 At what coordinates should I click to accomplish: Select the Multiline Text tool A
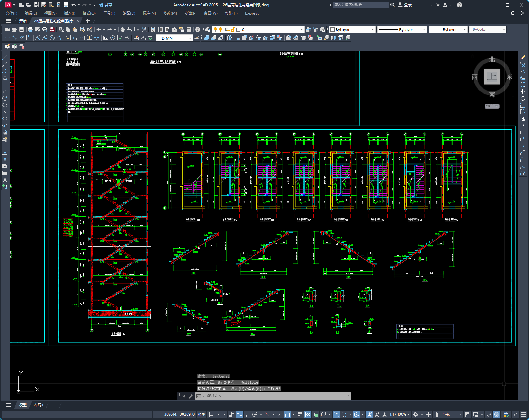pyautogui.click(x=5, y=180)
